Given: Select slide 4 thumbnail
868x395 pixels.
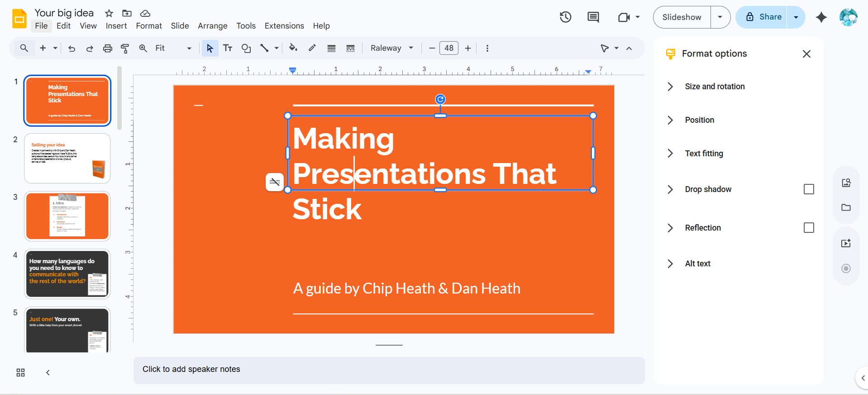Looking at the screenshot, I should pyautogui.click(x=67, y=274).
